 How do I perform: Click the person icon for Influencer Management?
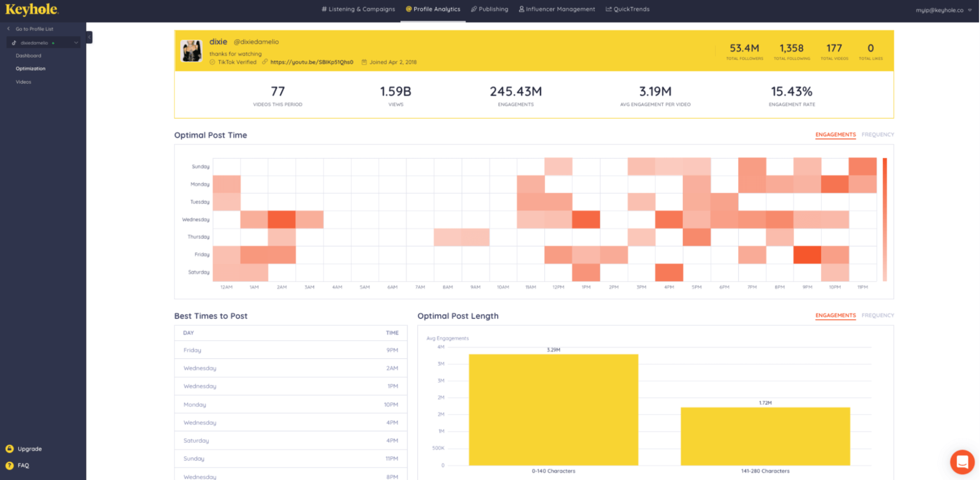point(521,9)
